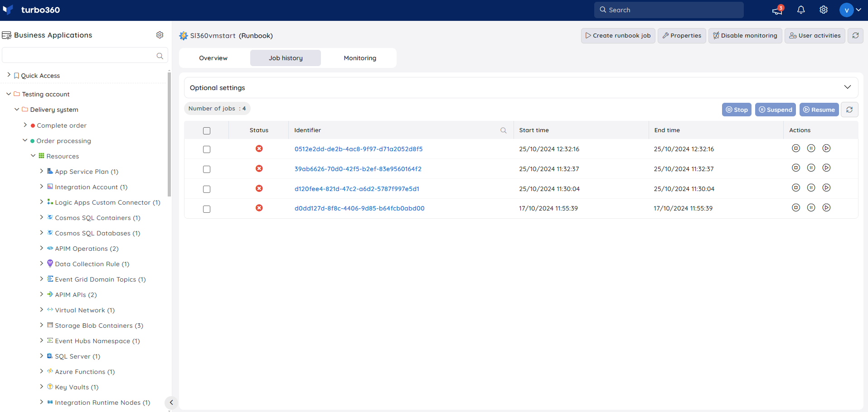The height and width of the screenshot is (412, 868).
Task: Open job d0dd127d-8f8c-4406-9d85-b64fcb0abd00 link
Action: (359, 208)
